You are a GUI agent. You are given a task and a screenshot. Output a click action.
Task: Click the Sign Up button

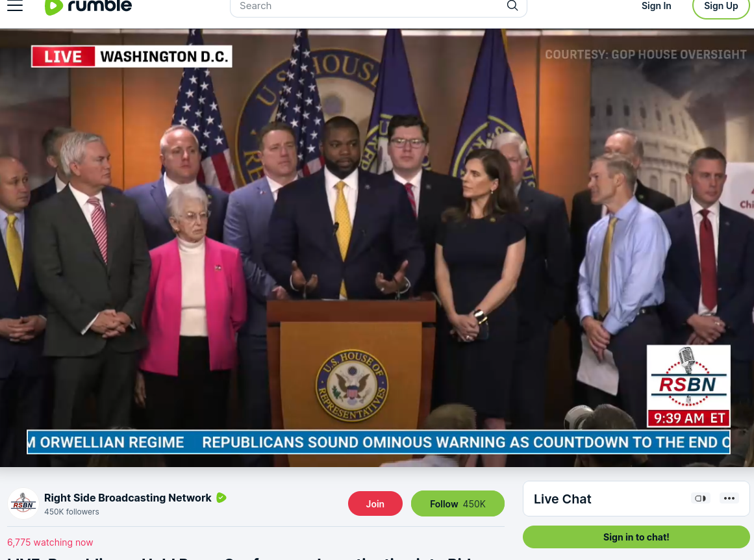coord(721,6)
